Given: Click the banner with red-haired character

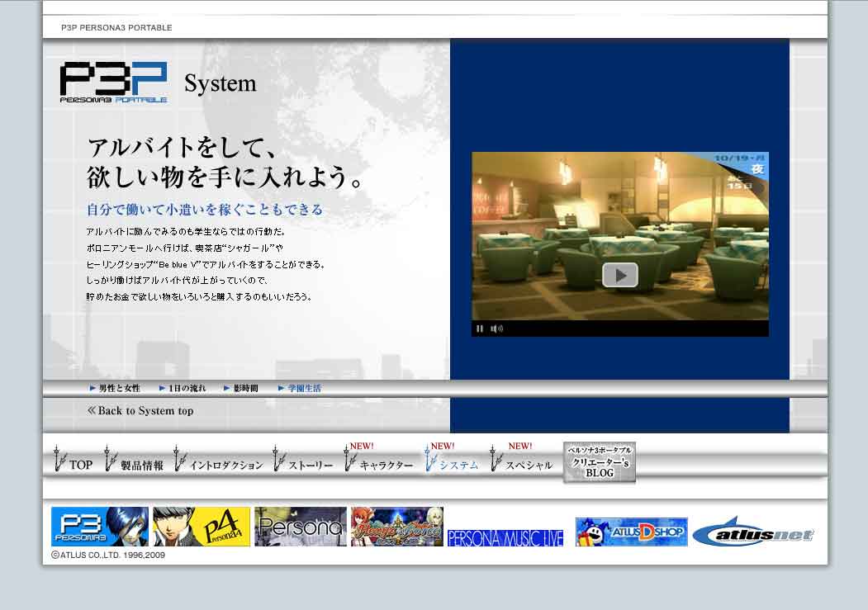Looking at the screenshot, I should [x=397, y=527].
